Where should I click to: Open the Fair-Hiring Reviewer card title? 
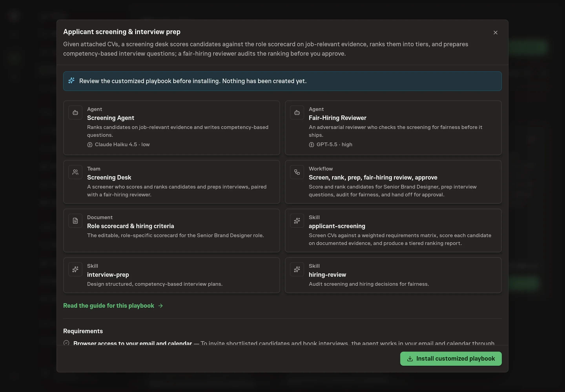(x=337, y=118)
